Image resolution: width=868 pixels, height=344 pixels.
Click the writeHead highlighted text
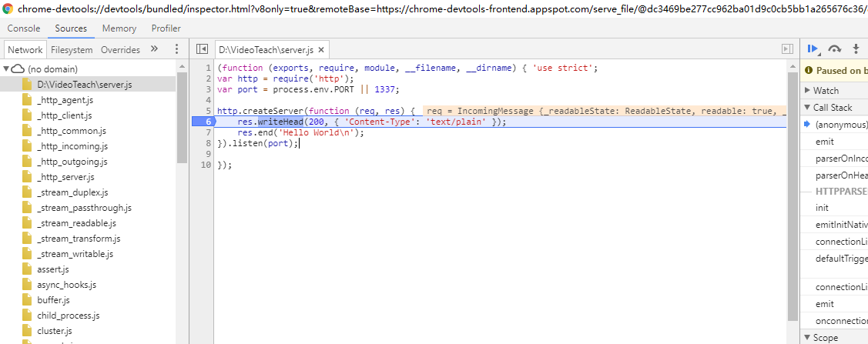coord(280,122)
